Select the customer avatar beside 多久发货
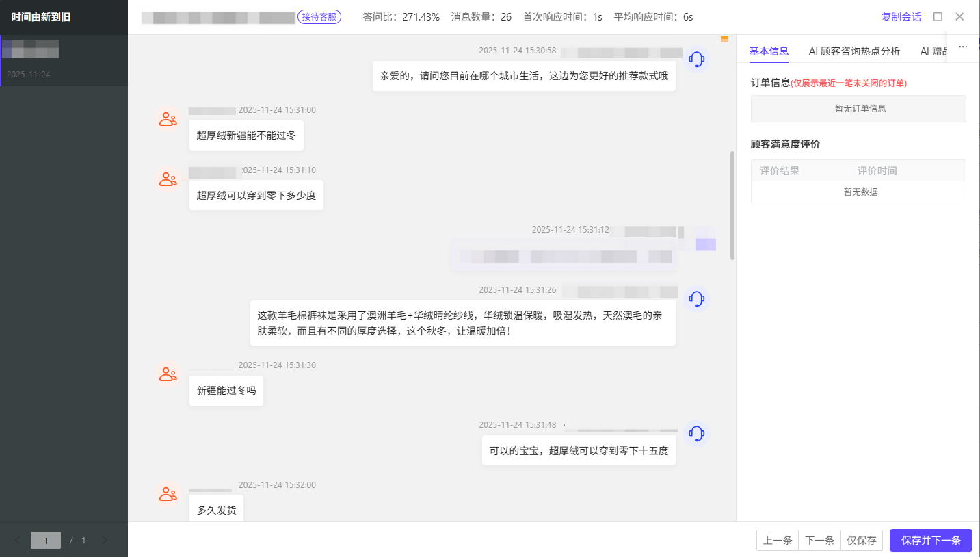 [168, 493]
